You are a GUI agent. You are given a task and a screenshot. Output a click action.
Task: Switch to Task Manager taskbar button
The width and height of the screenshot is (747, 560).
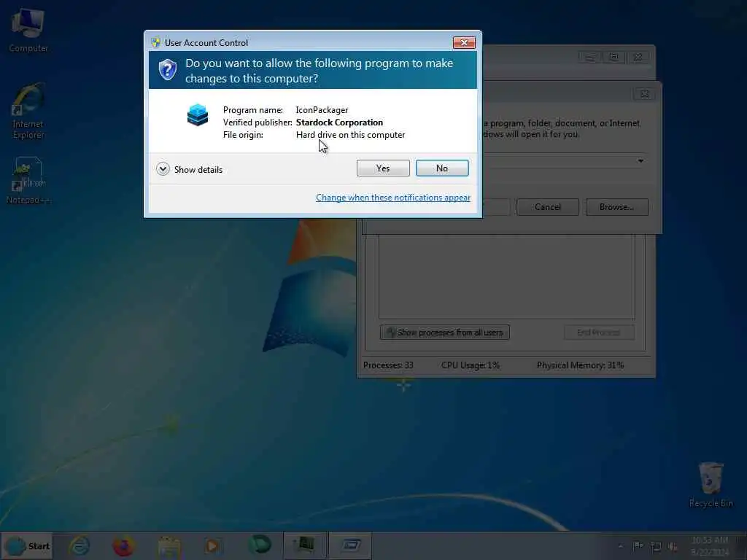(x=305, y=545)
